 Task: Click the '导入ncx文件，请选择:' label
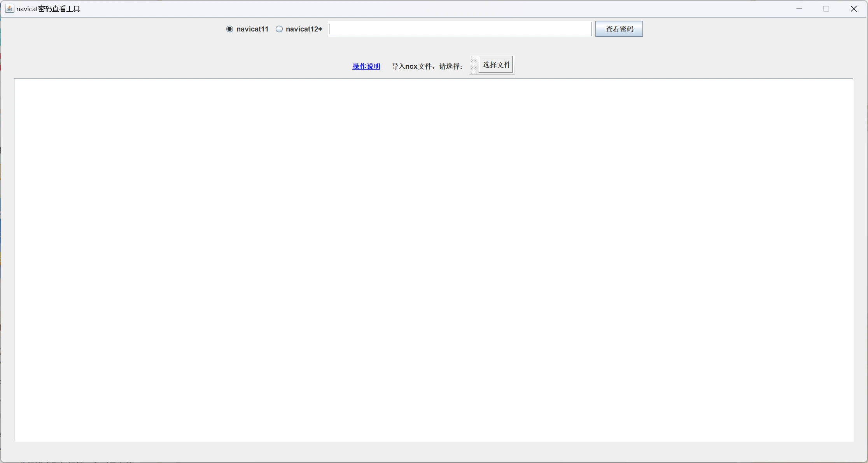coord(427,66)
